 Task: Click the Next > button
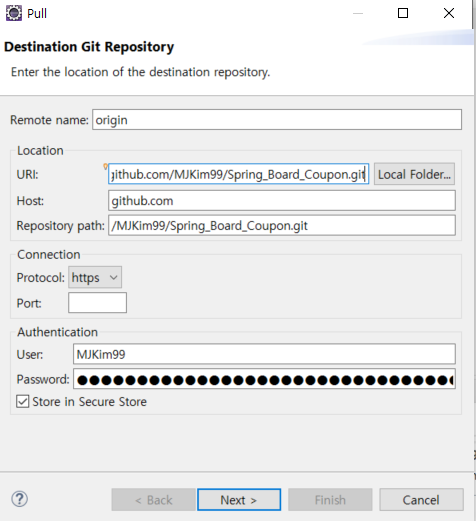pyautogui.click(x=239, y=500)
